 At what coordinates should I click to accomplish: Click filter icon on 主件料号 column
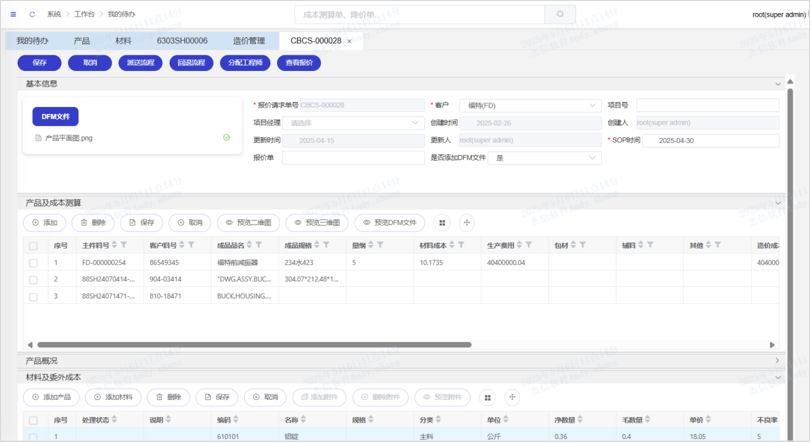click(124, 245)
